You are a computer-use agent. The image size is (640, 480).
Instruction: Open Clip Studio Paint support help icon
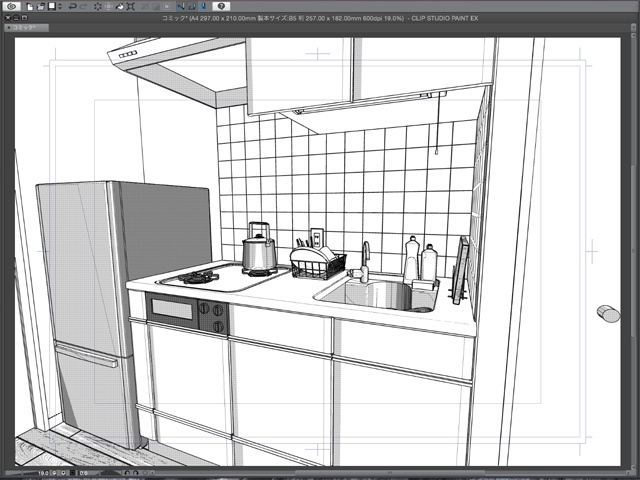[221, 6]
